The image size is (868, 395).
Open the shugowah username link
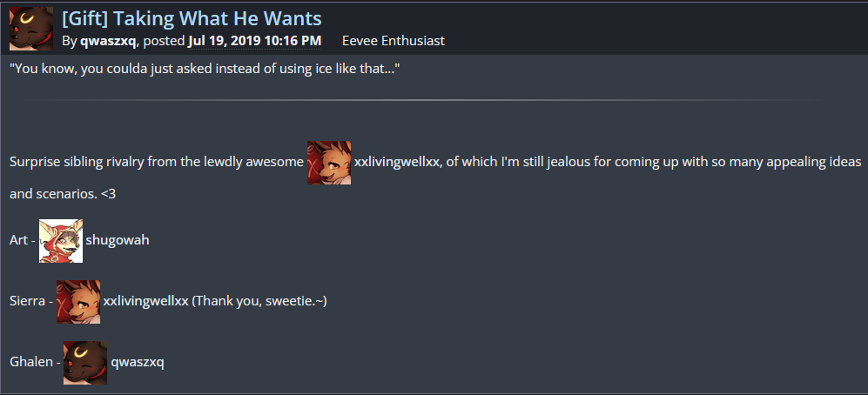point(117,240)
